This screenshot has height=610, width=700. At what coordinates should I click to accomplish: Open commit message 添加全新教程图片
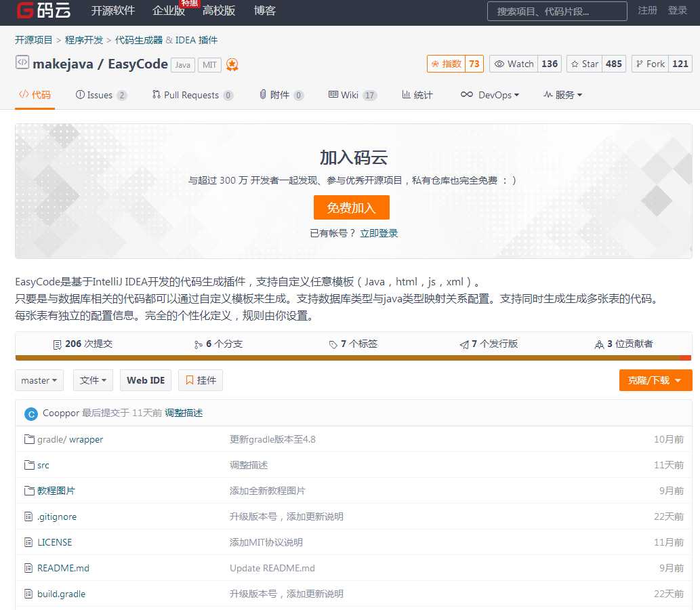coord(268,491)
